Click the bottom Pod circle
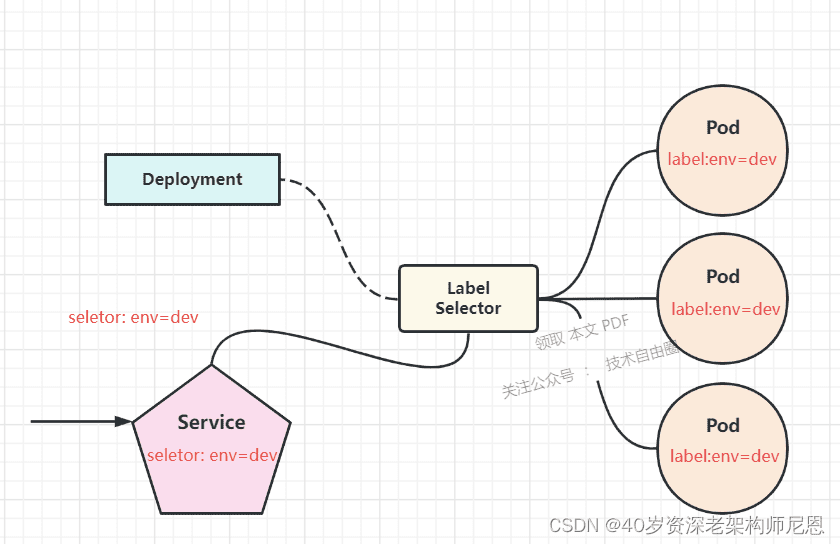Image resolution: width=840 pixels, height=544 pixels. point(722,448)
